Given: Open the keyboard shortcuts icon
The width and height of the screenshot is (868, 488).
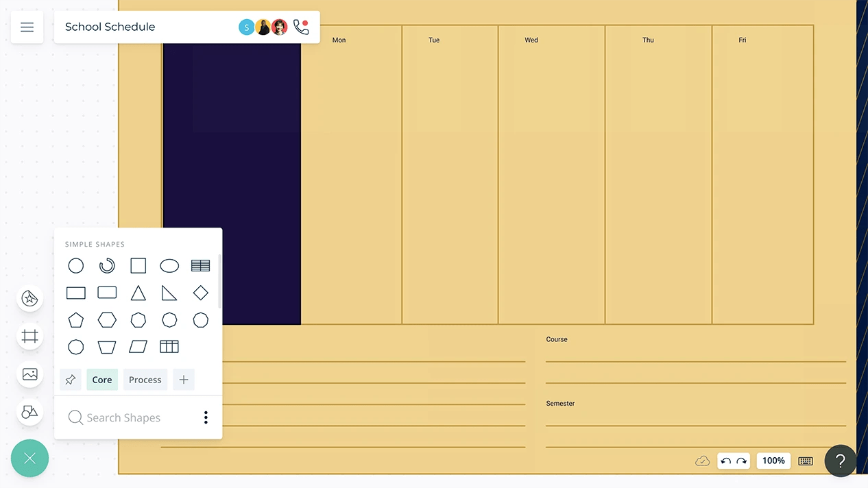Looking at the screenshot, I should tap(806, 461).
